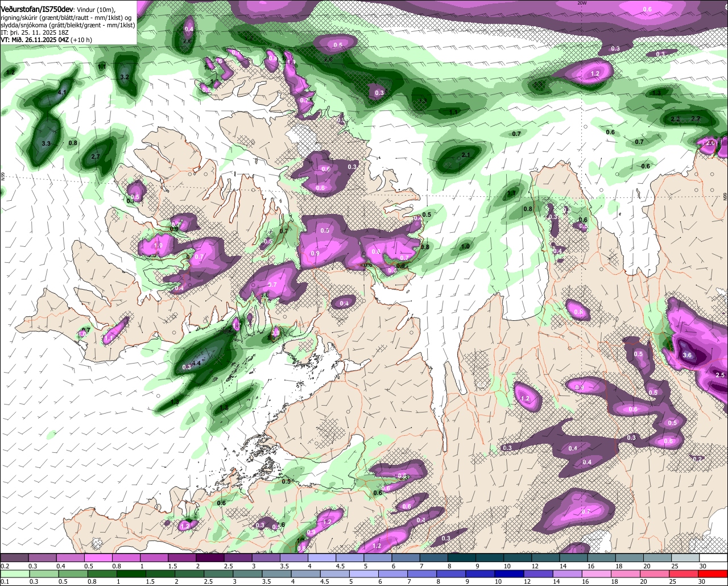Click the "3.2" precipitation value on the map
Viewport: 728px width, 586px height.
pyautogui.click(x=125, y=77)
